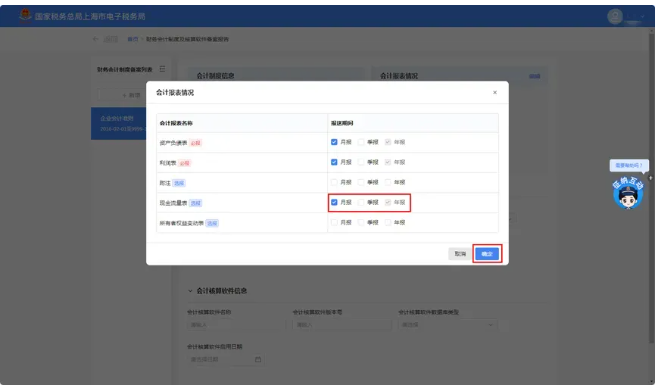Image resolution: width=659 pixels, height=388 pixels.
Task: Toggle 年报 for 利润表 row
Action: click(x=388, y=162)
